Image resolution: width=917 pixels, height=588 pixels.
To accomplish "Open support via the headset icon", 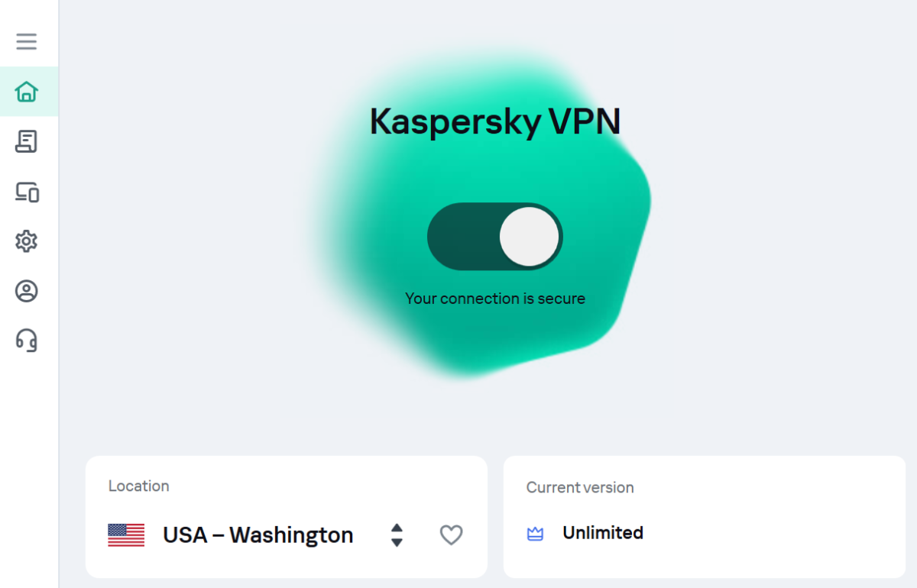I will (27, 340).
